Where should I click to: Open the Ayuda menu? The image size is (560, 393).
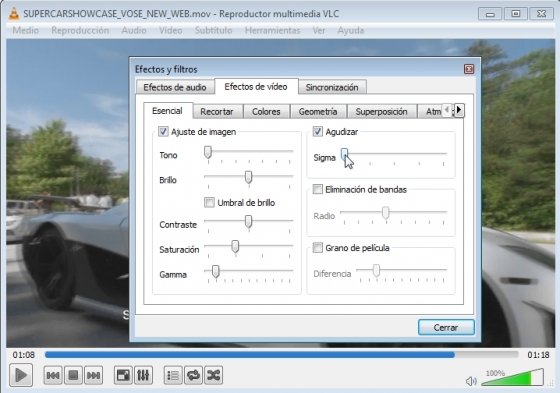[351, 30]
